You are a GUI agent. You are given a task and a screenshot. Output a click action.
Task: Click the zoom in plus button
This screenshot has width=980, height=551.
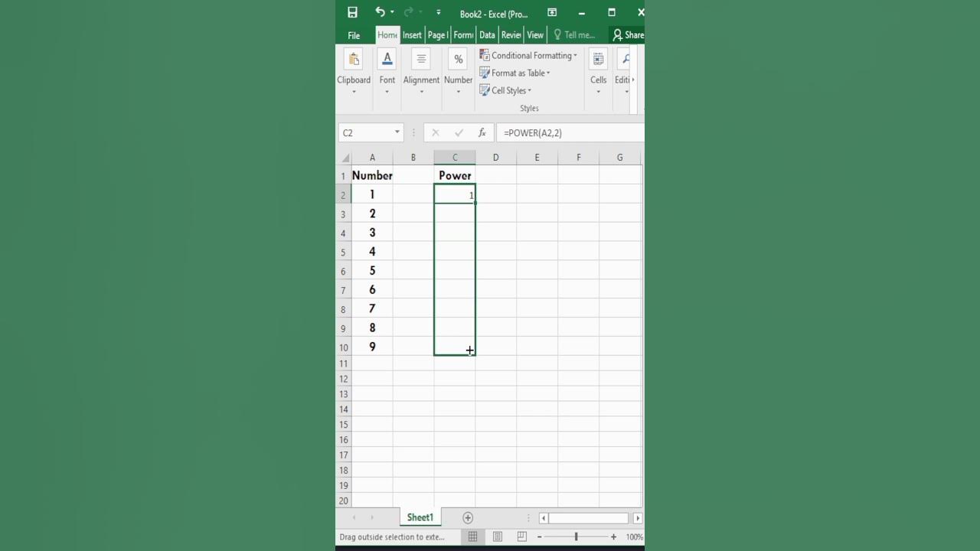613,537
